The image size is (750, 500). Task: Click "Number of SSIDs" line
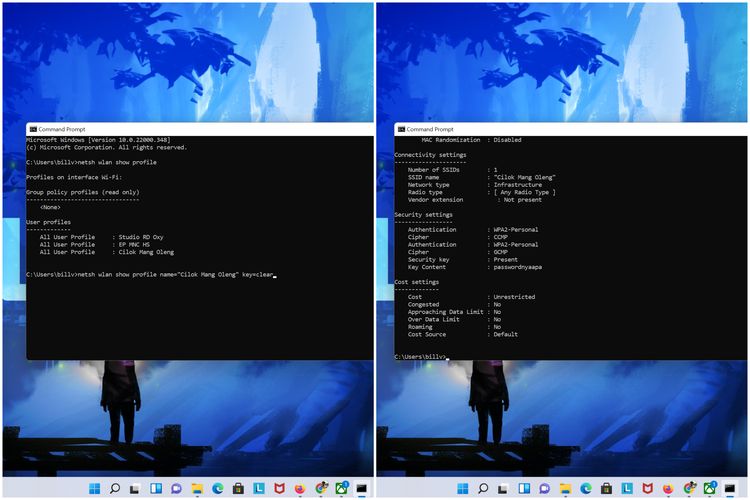[x=452, y=170]
